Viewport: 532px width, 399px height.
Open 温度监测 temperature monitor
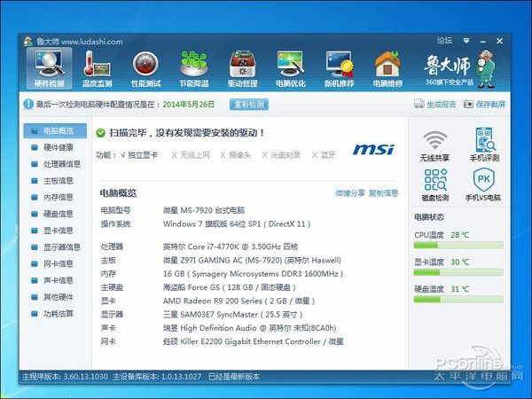97,68
